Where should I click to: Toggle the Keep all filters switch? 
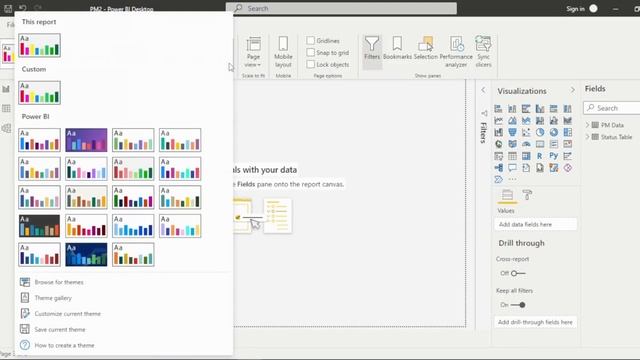click(x=518, y=305)
